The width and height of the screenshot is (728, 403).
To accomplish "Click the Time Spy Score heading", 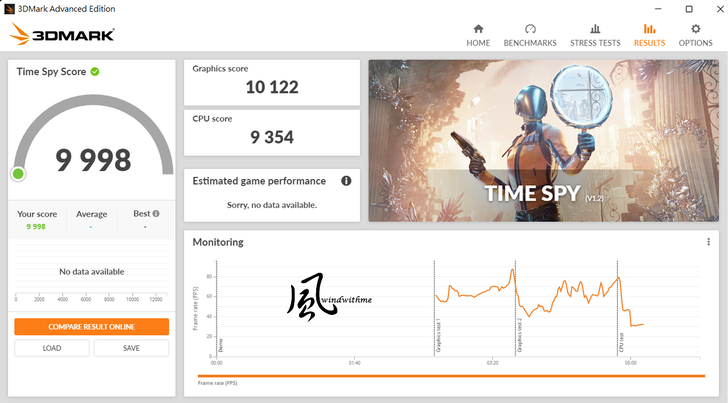I will (51, 72).
